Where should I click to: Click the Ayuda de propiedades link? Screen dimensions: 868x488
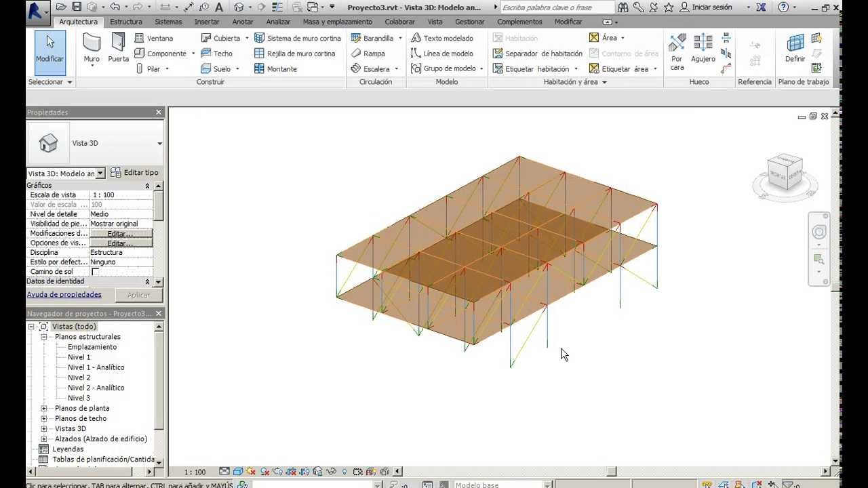pyautogui.click(x=64, y=295)
